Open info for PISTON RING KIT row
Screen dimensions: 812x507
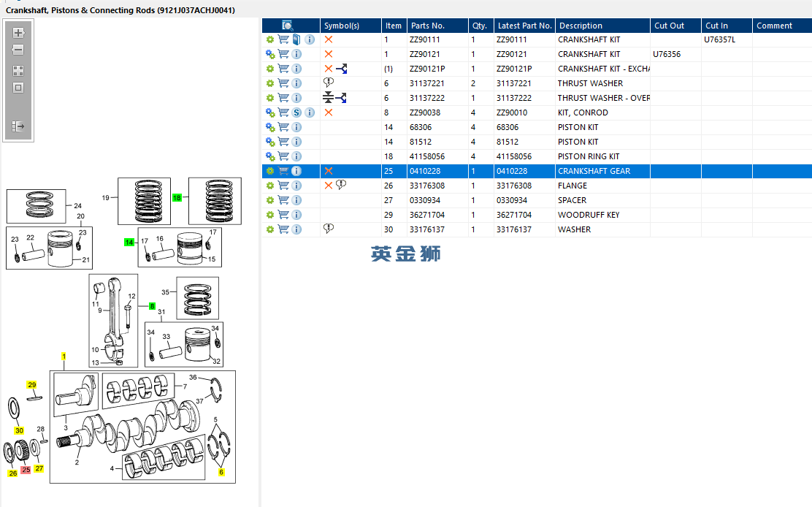(296, 156)
